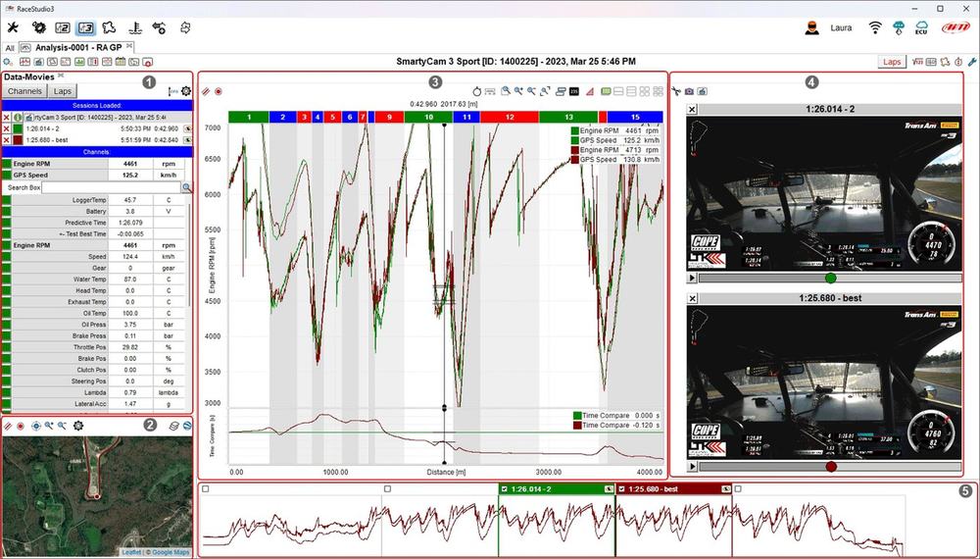Open map layers stack icon
Viewport: 980px width, 559px height.
coord(174,426)
